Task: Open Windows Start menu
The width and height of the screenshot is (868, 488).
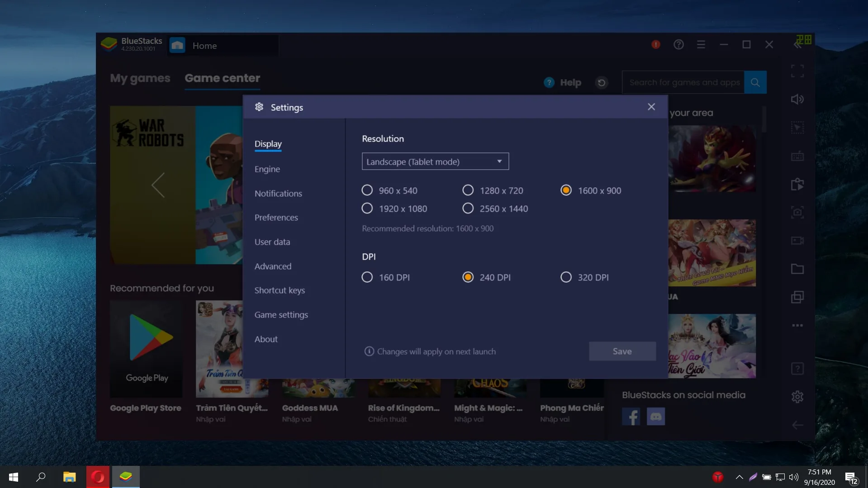Action: pyautogui.click(x=14, y=477)
